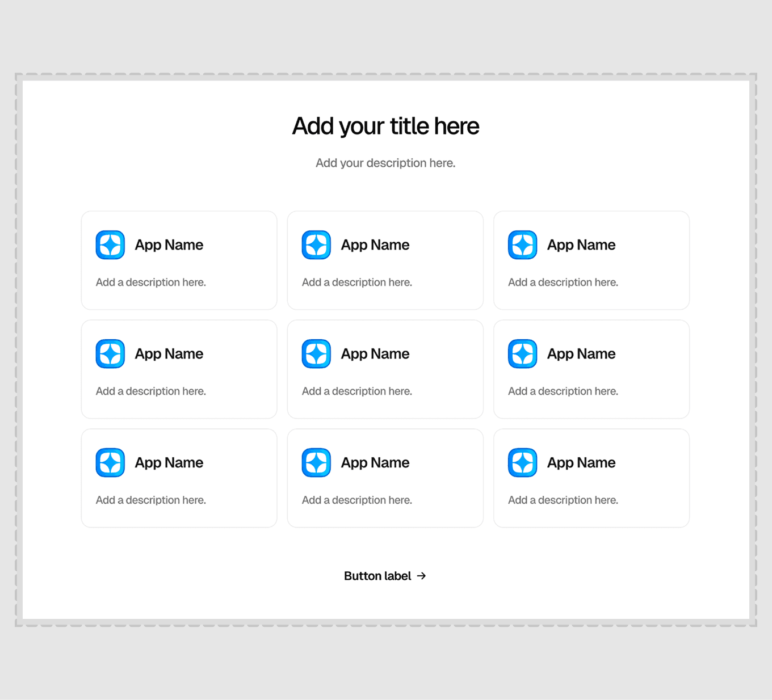Click the app icon in the top-right card

522,245
